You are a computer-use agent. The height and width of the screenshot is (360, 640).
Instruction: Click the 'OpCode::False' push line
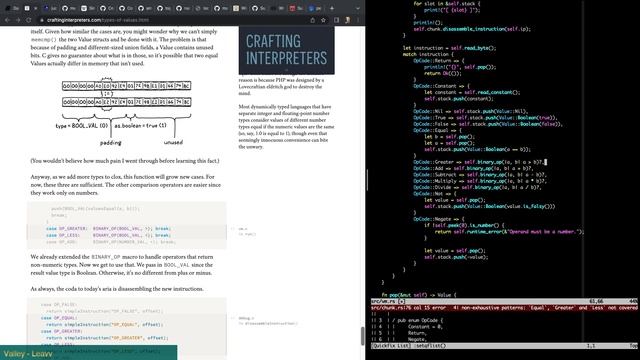[x=488, y=124]
